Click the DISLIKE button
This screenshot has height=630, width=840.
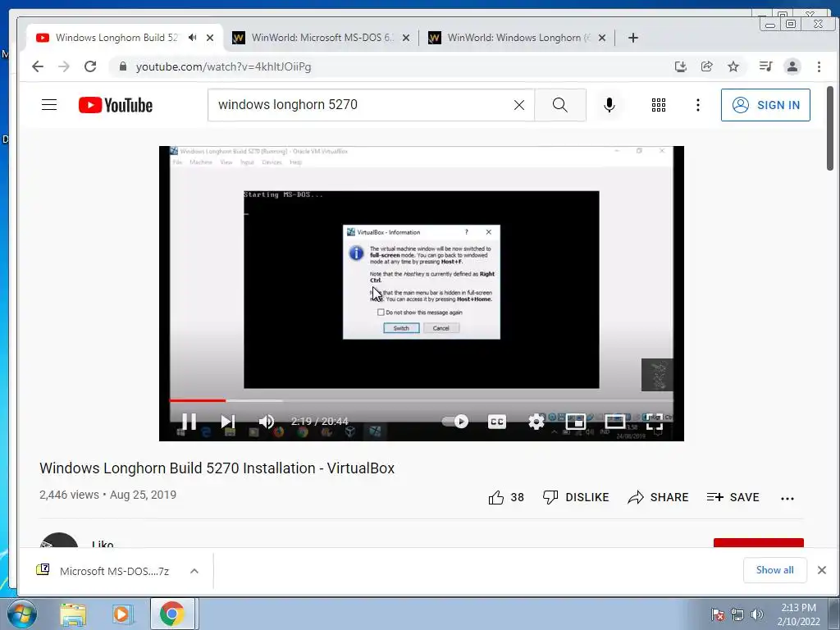pyautogui.click(x=576, y=498)
